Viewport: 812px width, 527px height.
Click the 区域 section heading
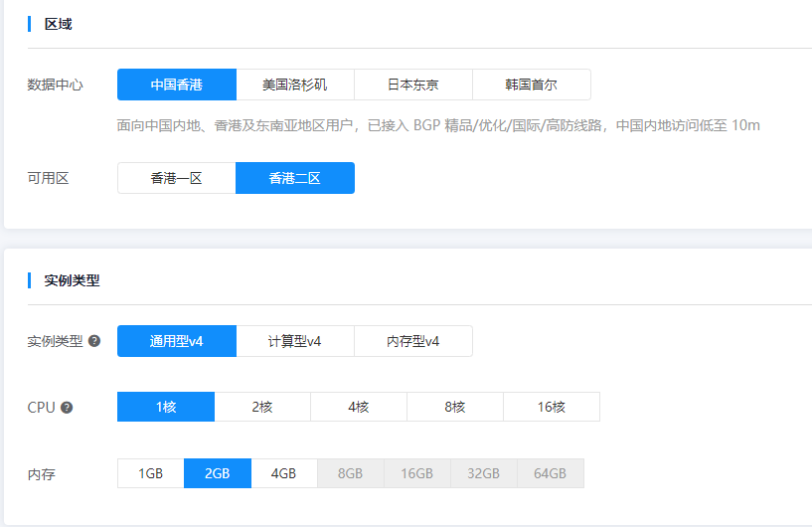(58, 24)
